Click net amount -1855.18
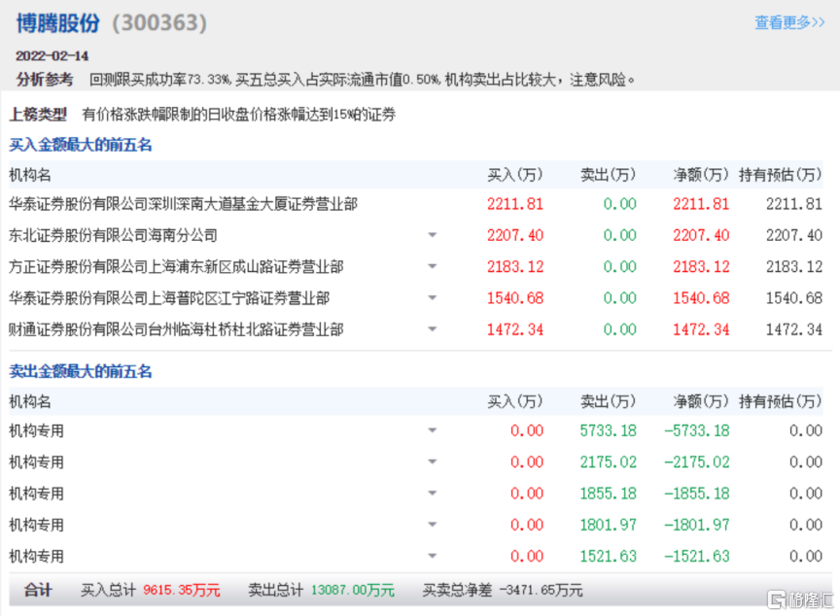Image resolution: width=840 pixels, height=616 pixels. coord(697,493)
